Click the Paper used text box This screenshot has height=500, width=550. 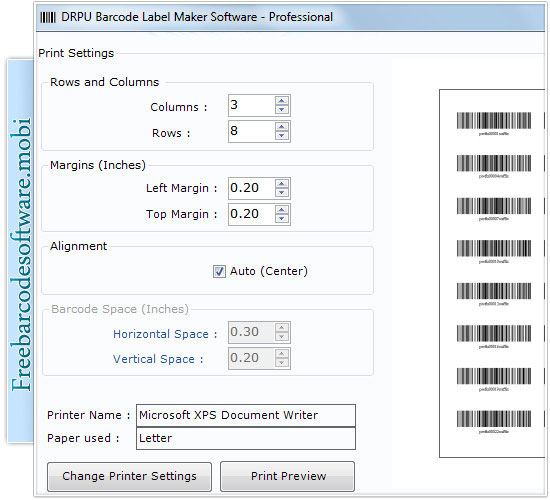[x=246, y=438]
